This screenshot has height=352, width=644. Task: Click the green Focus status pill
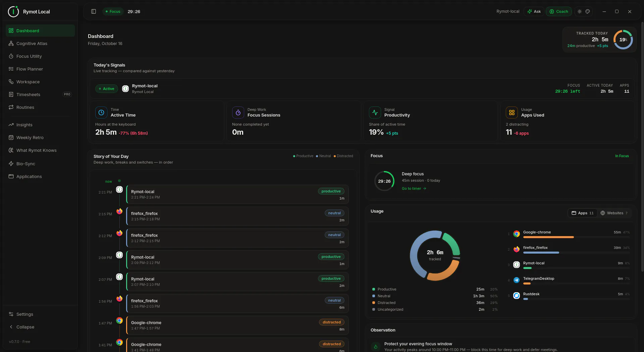(113, 11)
